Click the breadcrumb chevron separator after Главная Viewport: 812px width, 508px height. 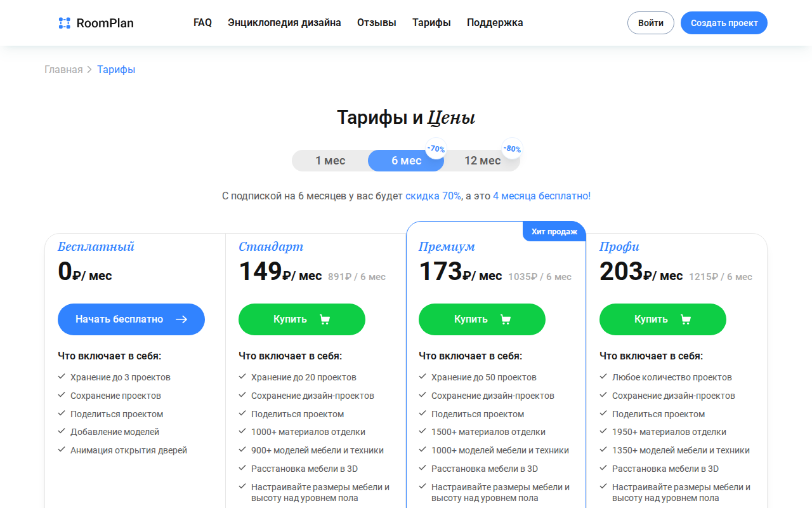pos(89,70)
